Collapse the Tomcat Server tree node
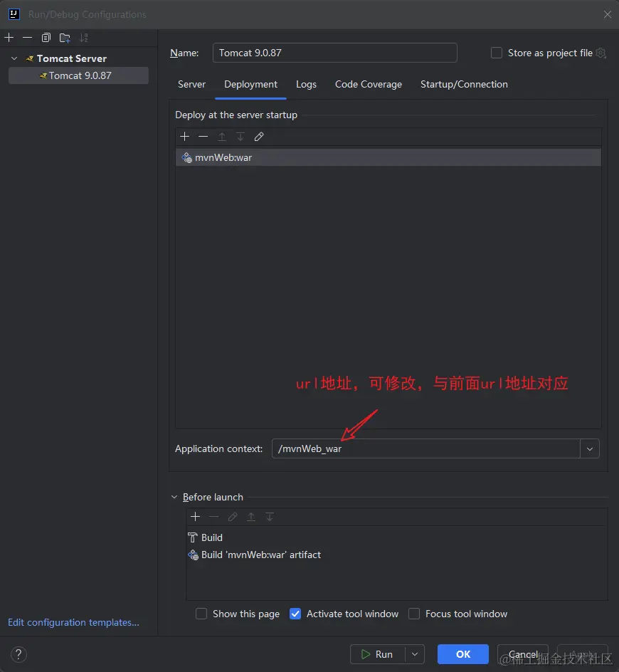Viewport: 619px width, 672px height. tap(14, 58)
